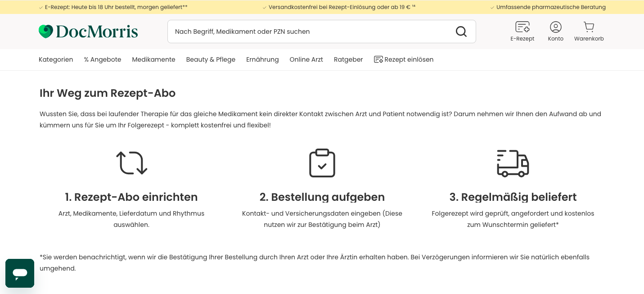644x294 pixels.
Task: Click the Warenkorb label in header
Action: pos(589,39)
